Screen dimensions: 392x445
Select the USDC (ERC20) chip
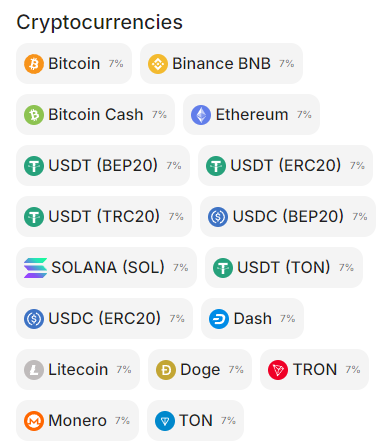[105, 319]
